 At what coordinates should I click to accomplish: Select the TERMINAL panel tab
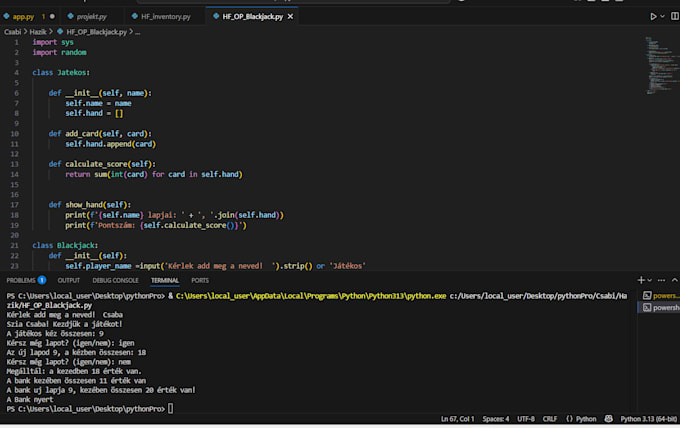[165, 280]
